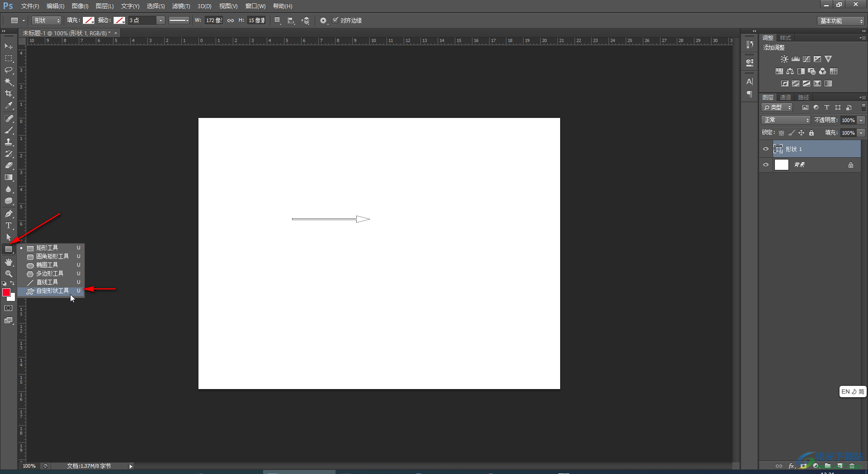Select the Eyedropper tool
Image resolution: width=868 pixels, height=474 pixels.
click(9, 105)
